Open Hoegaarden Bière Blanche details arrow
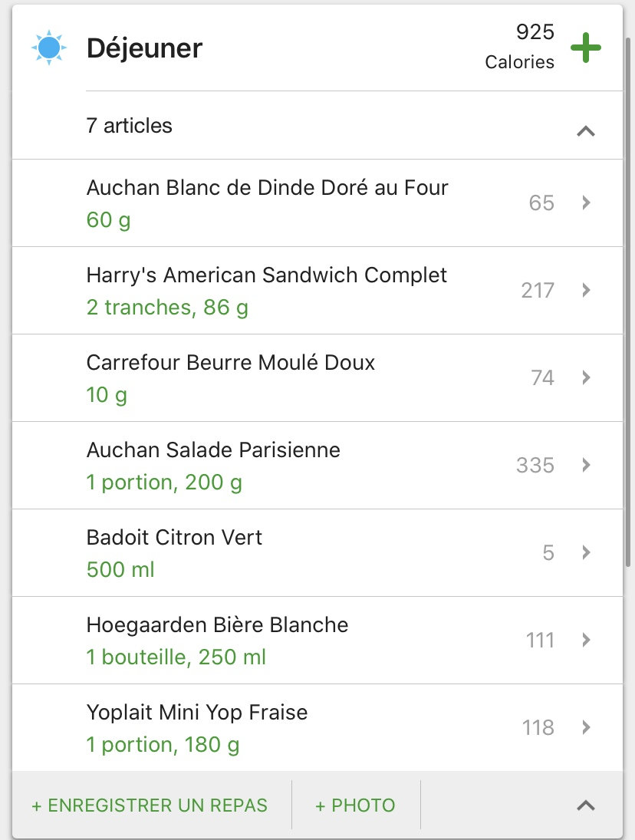This screenshot has width=635, height=840. click(x=586, y=640)
